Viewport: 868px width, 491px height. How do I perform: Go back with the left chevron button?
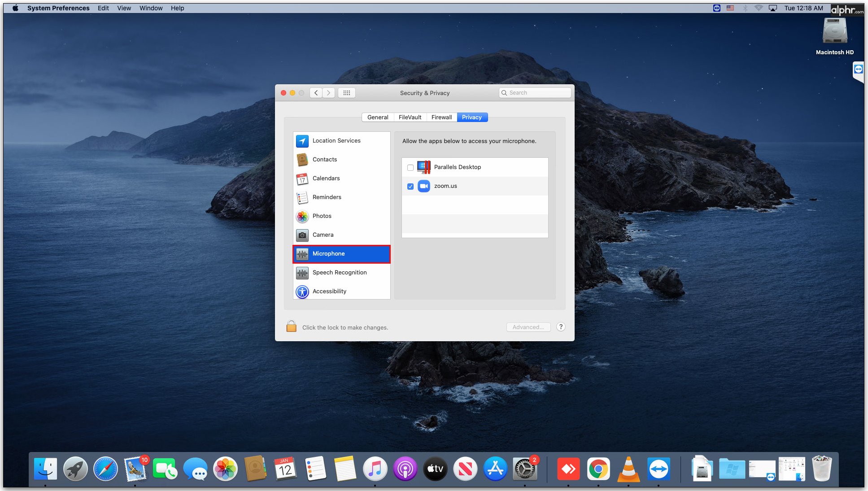316,93
